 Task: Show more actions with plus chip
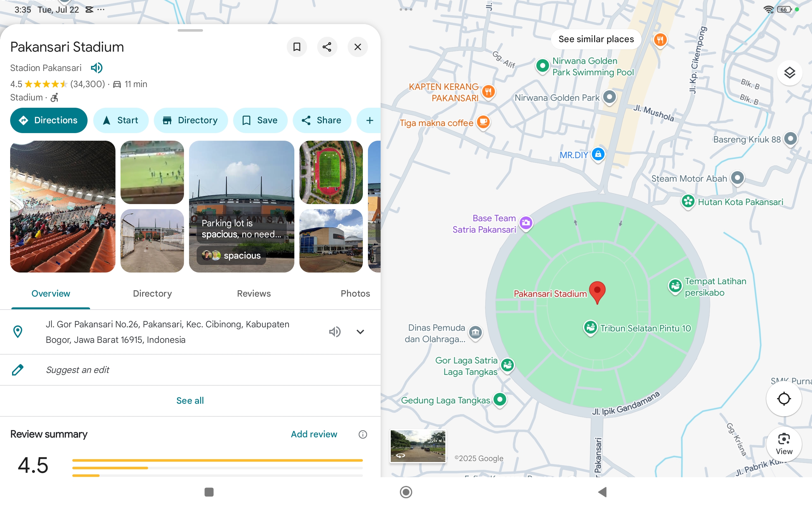pyautogui.click(x=370, y=120)
